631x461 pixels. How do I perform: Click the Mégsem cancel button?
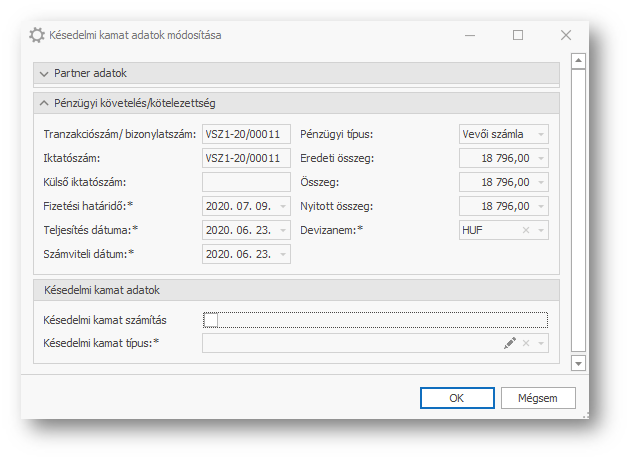(x=537, y=398)
